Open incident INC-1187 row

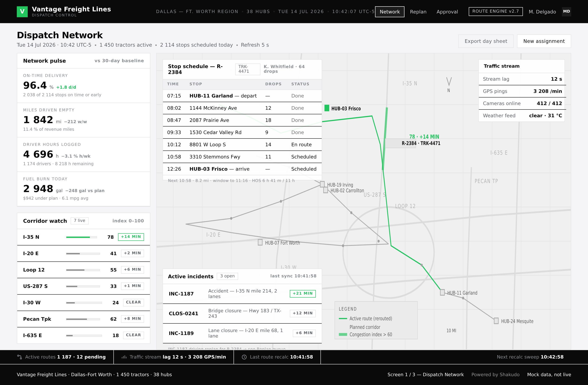coord(242,294)
